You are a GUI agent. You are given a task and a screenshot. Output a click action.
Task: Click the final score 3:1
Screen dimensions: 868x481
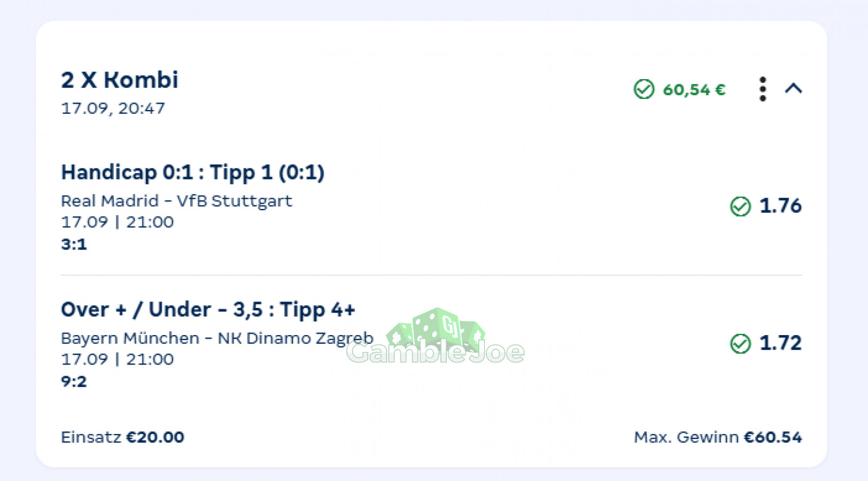pos(74,245)
